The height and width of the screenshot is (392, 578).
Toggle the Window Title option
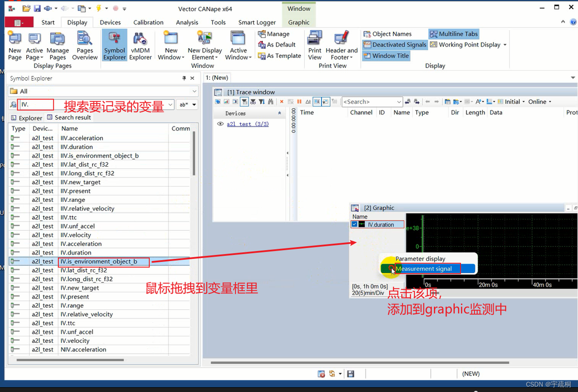pyautogui.click(x=386, y=56)
